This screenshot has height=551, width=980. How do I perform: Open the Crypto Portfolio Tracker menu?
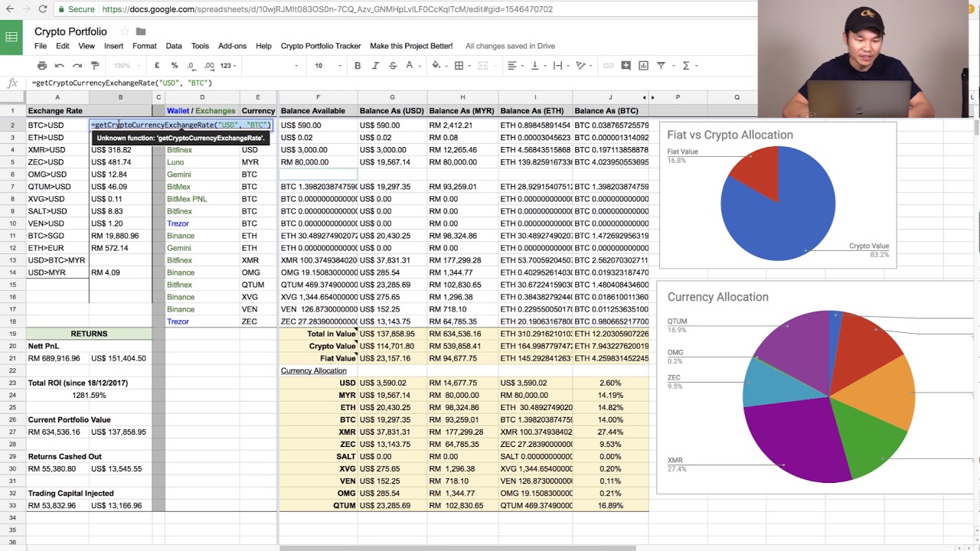click(321, 46)
